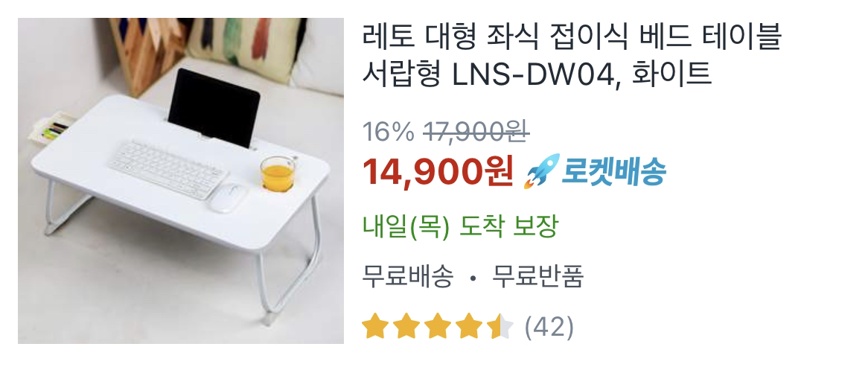Open the (42) review count
Screen dimensions: 868x370
(x=549, y=327)
